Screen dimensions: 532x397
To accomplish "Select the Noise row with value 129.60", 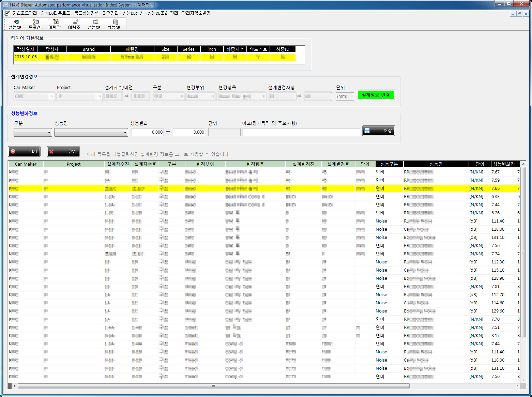I will [x=264, y=311].
